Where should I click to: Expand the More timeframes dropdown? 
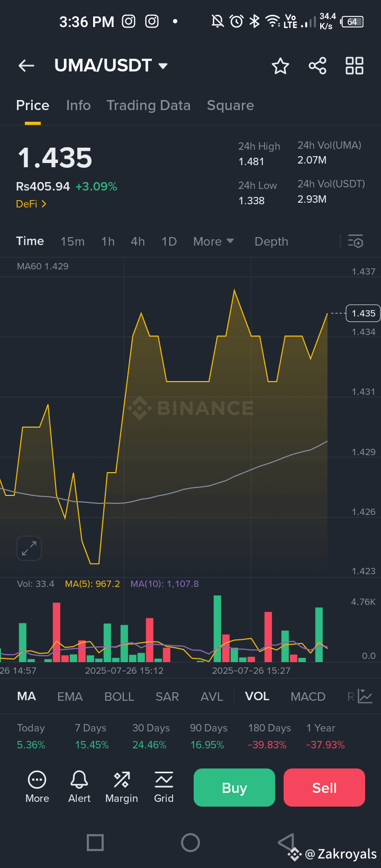point(213,241)
